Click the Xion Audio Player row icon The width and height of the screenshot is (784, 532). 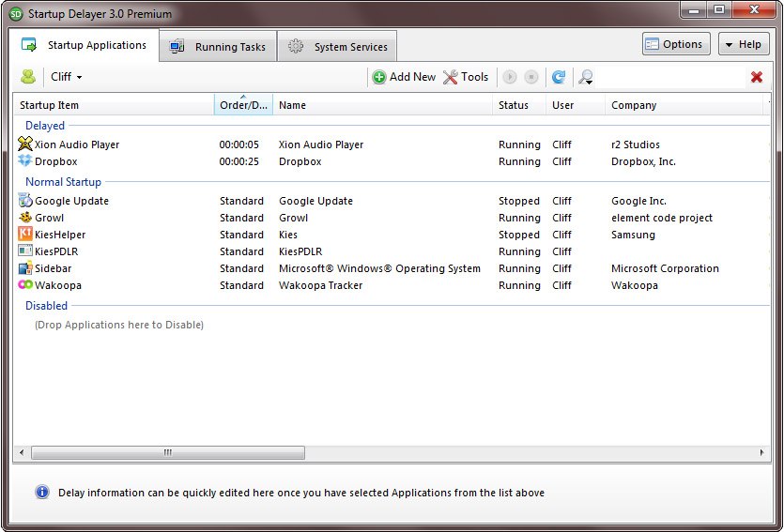point(25,144)
